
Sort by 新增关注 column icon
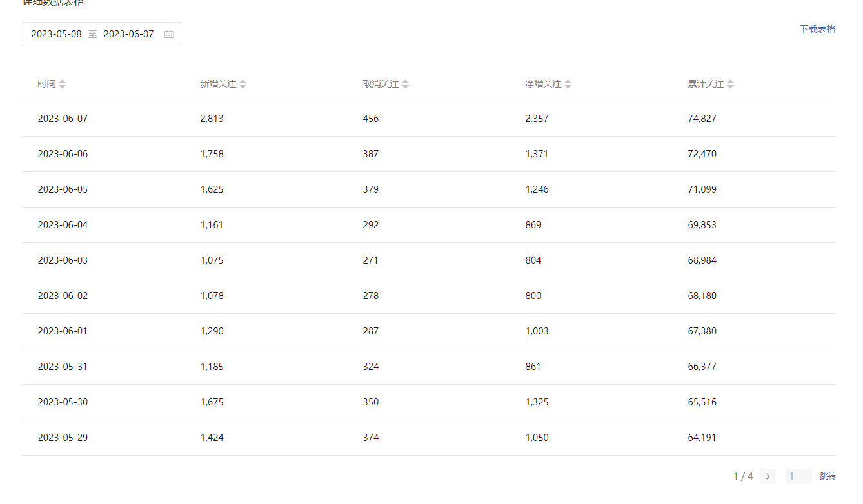(x=243, y=84)
